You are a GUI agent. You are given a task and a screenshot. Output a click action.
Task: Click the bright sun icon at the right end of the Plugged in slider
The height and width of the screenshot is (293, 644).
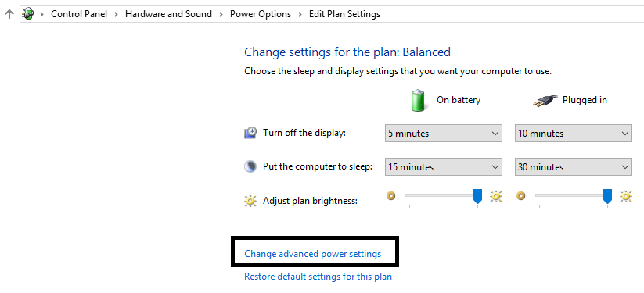(626, 197)
